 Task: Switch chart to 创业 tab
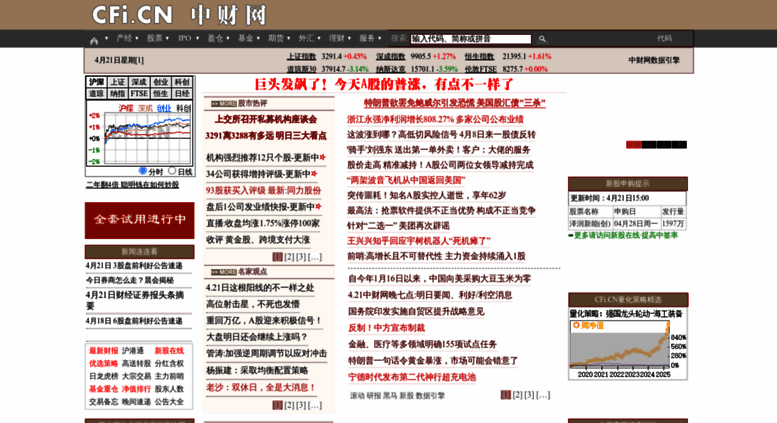click(x=160, y=82)
